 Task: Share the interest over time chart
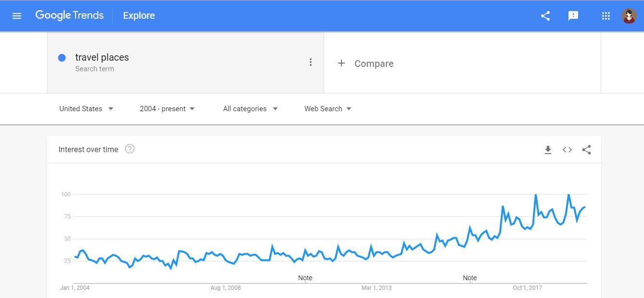(x=586, y=150)
